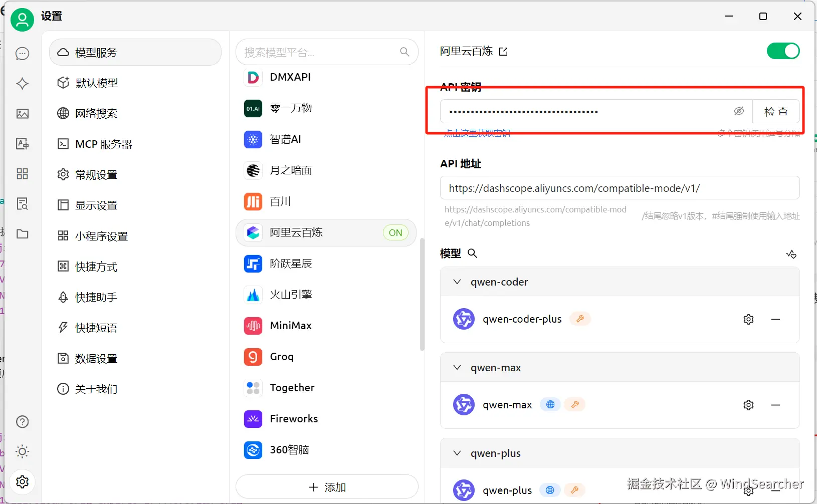The image size is (817, 504).
Task: Select DMXAPI provider
Action: (326, 77)
